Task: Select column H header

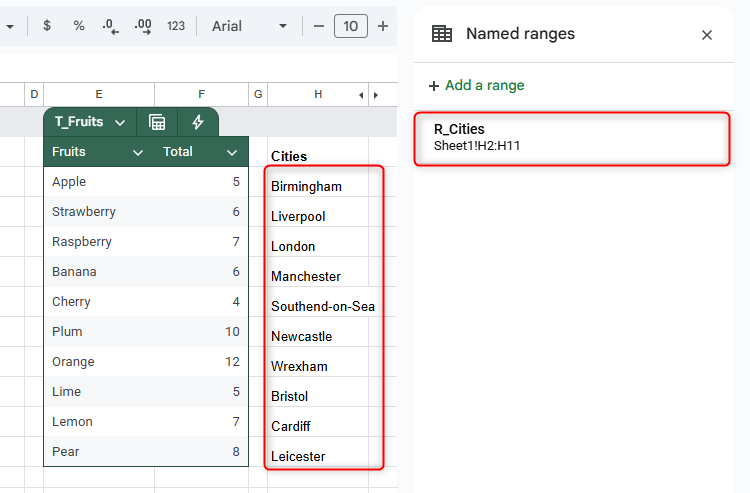Action: coord(318,94)
